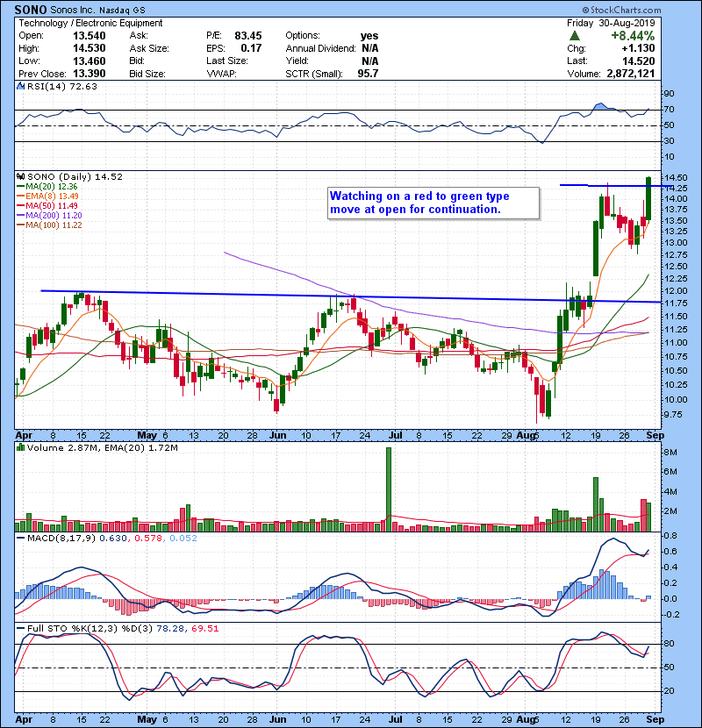The width and height of the screenshot is (702, 728).
Task: Click the candlestick legend icon beside SONO (Daily)
Action: 20,176
